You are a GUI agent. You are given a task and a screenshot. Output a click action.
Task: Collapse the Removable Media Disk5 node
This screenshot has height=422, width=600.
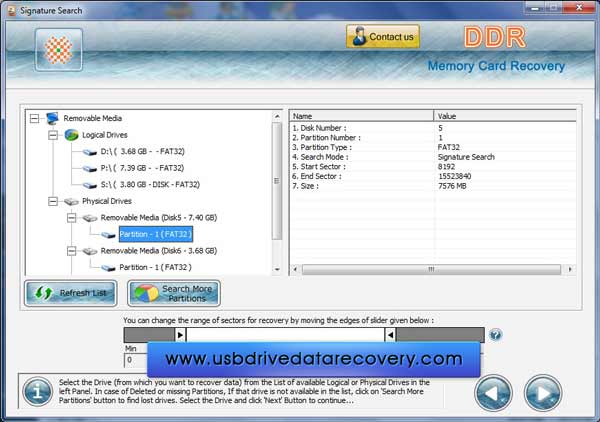pos(72,218)
